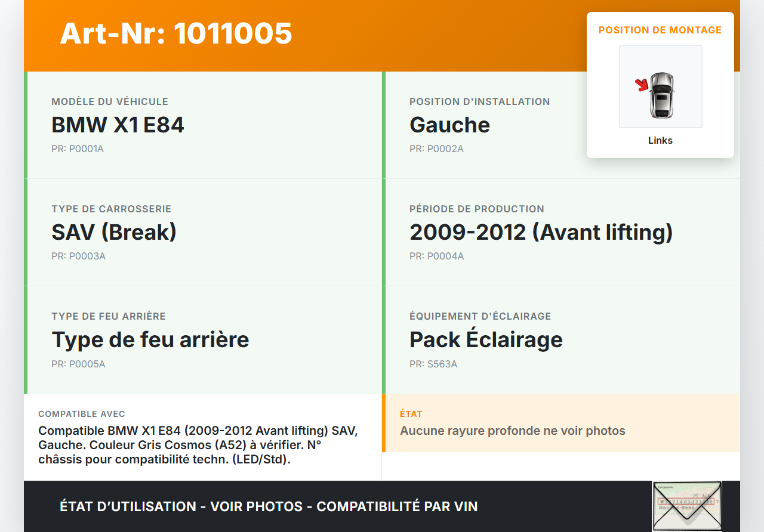Click the PR: P0003A code
This screenshot has height=532, width=764.
point(78,256)
